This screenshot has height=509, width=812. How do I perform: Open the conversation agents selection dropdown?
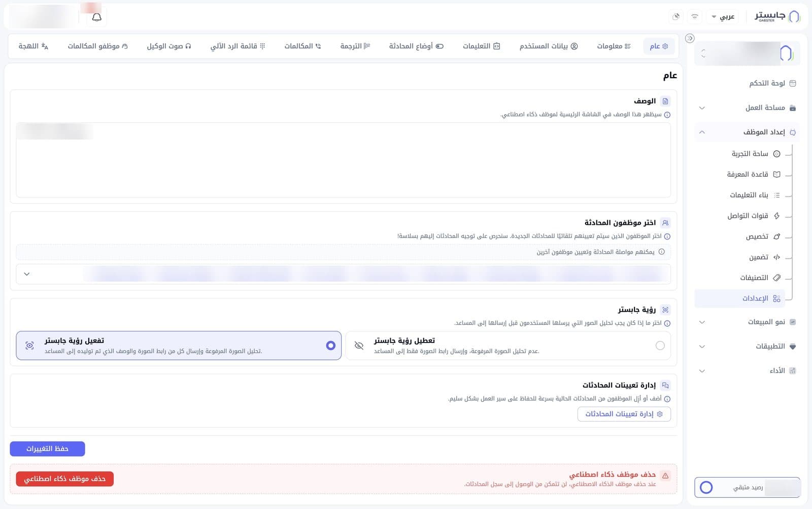[343, 274]
